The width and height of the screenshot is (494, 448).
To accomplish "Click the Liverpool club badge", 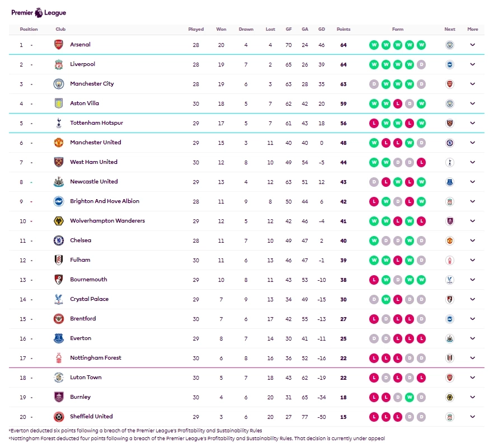I will coord(59,64).
